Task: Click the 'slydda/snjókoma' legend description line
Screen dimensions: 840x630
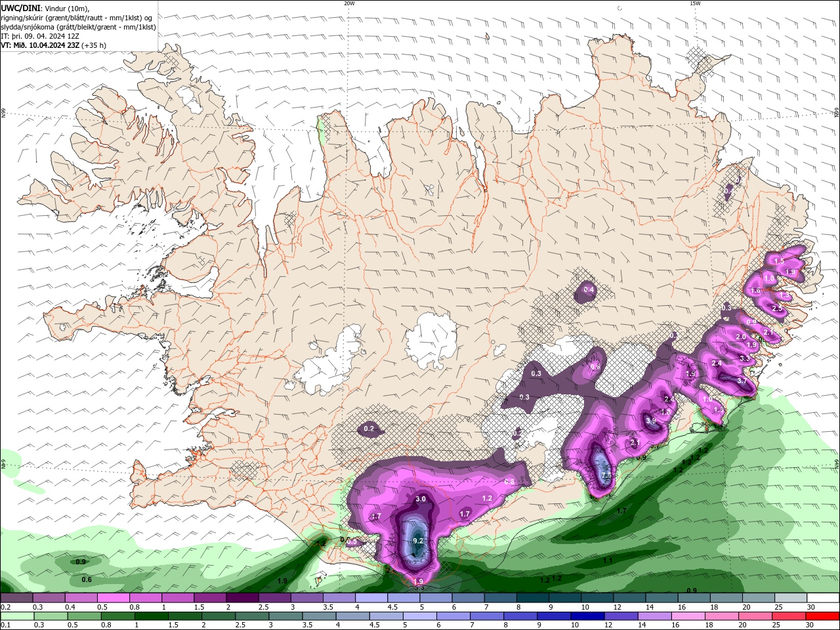Action: (78, 27)
